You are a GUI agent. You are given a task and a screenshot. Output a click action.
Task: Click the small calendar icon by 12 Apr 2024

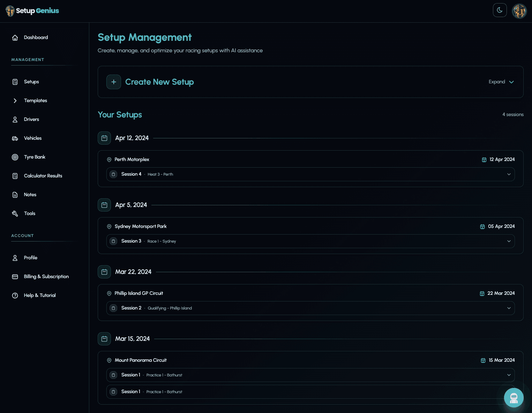[x=484, y=160]
